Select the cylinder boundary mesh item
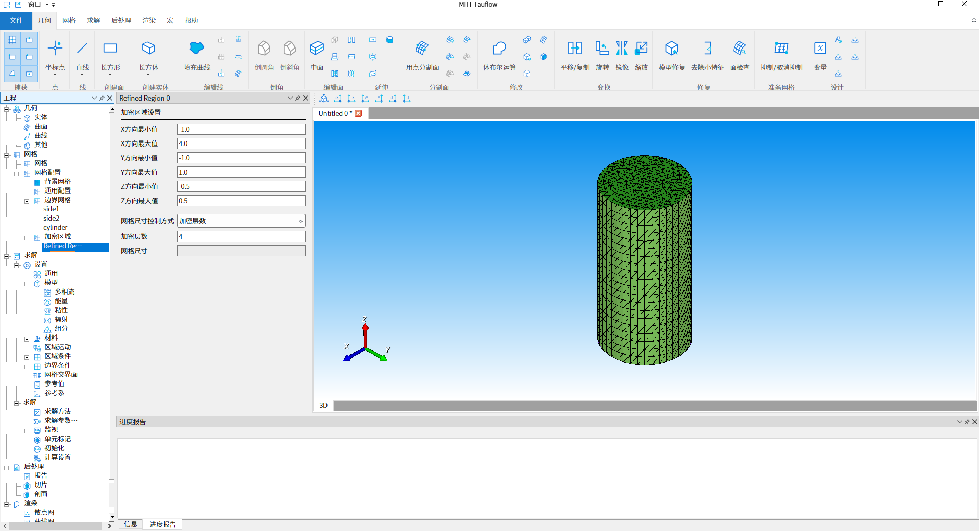This screenshot has width=980, height=531. coord(55,228)
